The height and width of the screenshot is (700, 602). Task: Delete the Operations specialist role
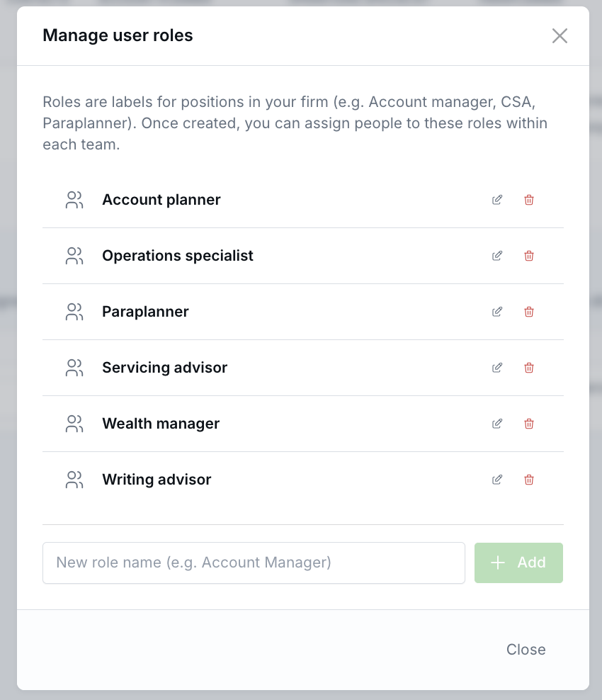pyautogui.click(x=528, y=256)
